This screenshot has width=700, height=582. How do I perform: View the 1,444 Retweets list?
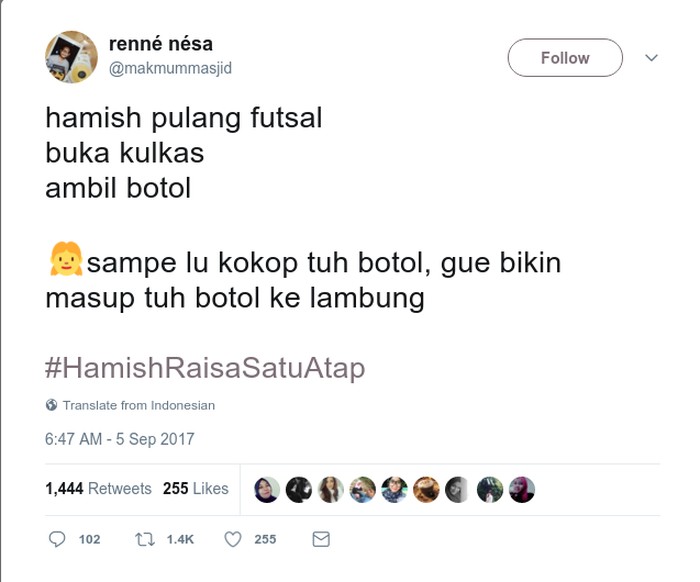pyautogui.click(x=98, y=489)
